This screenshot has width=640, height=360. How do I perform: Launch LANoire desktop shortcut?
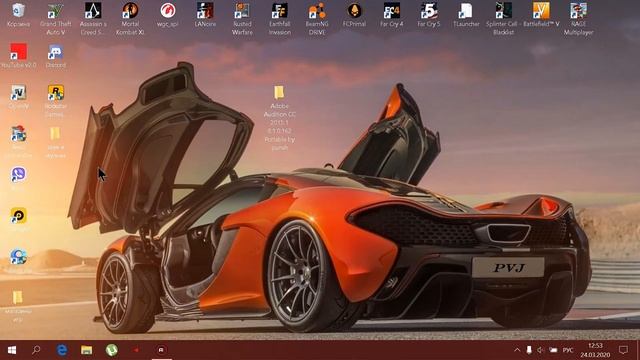(x=205, y=11)
